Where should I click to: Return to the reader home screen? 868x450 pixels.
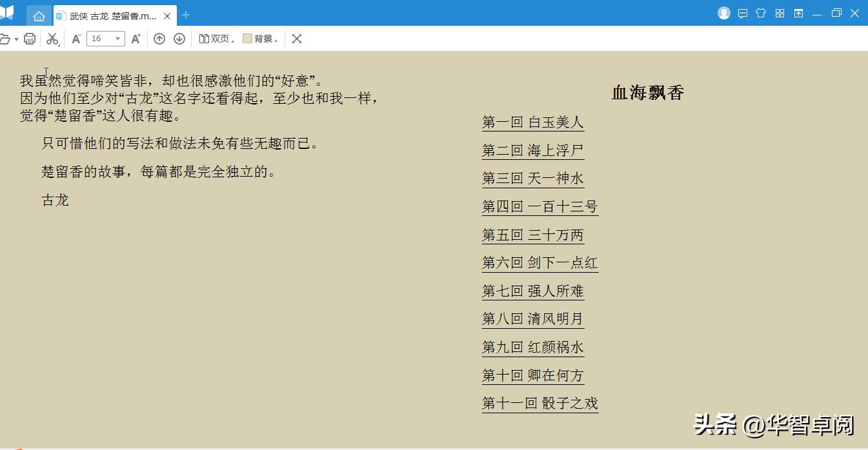click(x=39, y=14)
